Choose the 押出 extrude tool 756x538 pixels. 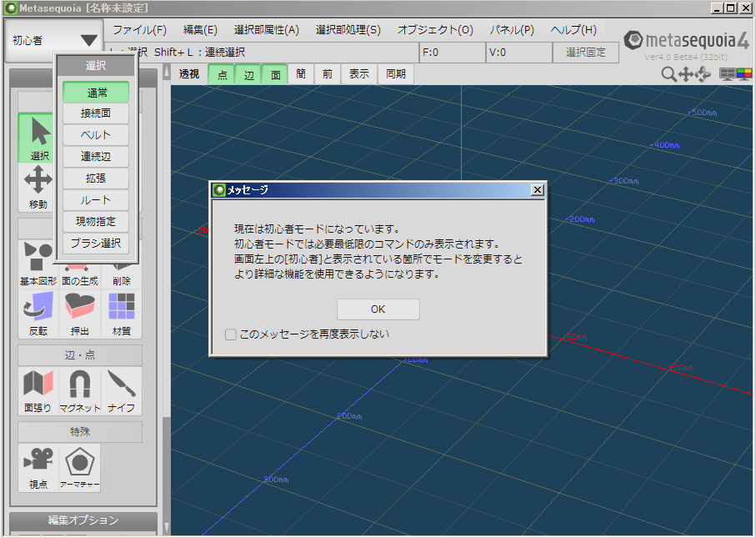pos(80,314)
